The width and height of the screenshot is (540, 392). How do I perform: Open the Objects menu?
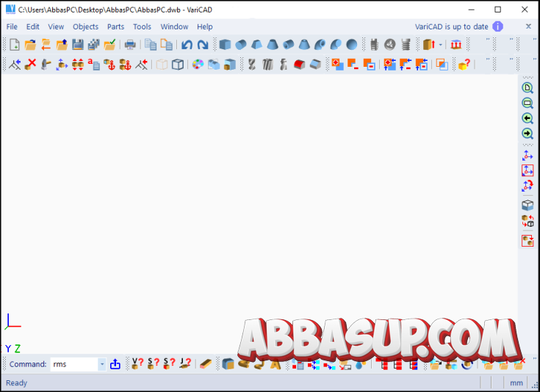tap(85, 26)
